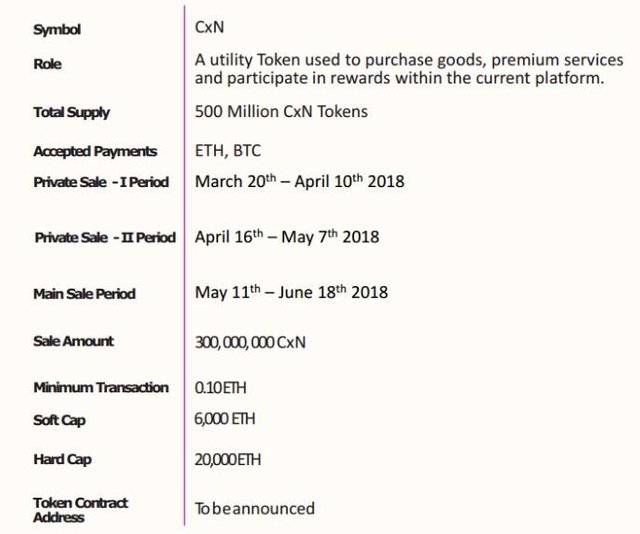This screenshot has height=534, width=640.
Task: Click the To be announced address text
Action: click(255, 509)
